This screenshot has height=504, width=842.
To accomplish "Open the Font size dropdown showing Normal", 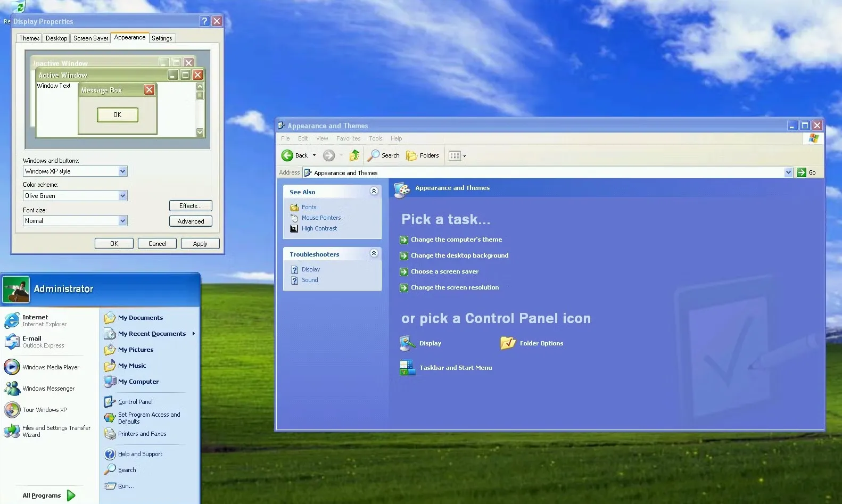I will (x=75, y=221).
